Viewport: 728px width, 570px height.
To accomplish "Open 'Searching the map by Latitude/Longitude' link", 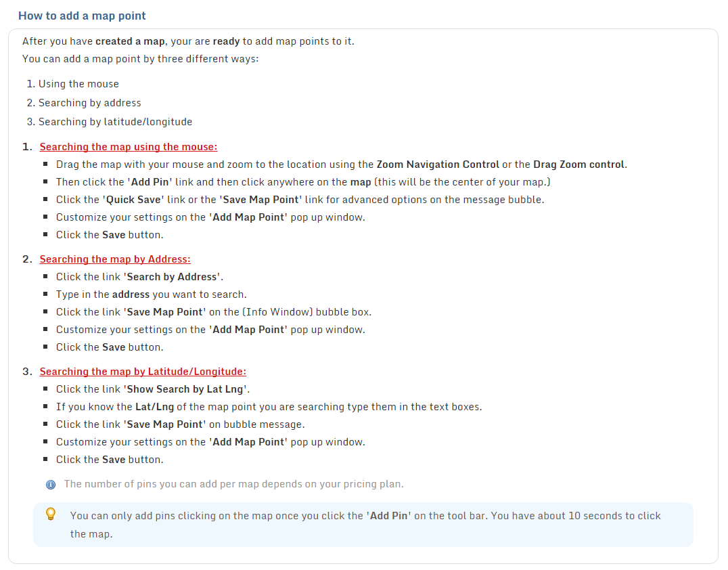I will pos(143,372).
